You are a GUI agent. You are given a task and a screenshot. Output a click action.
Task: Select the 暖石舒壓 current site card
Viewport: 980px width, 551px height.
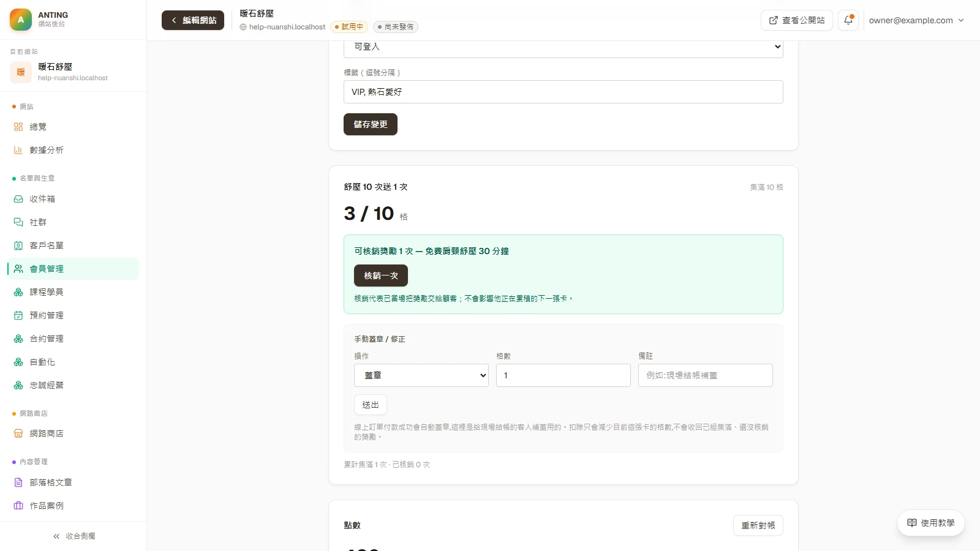[73, 72]
